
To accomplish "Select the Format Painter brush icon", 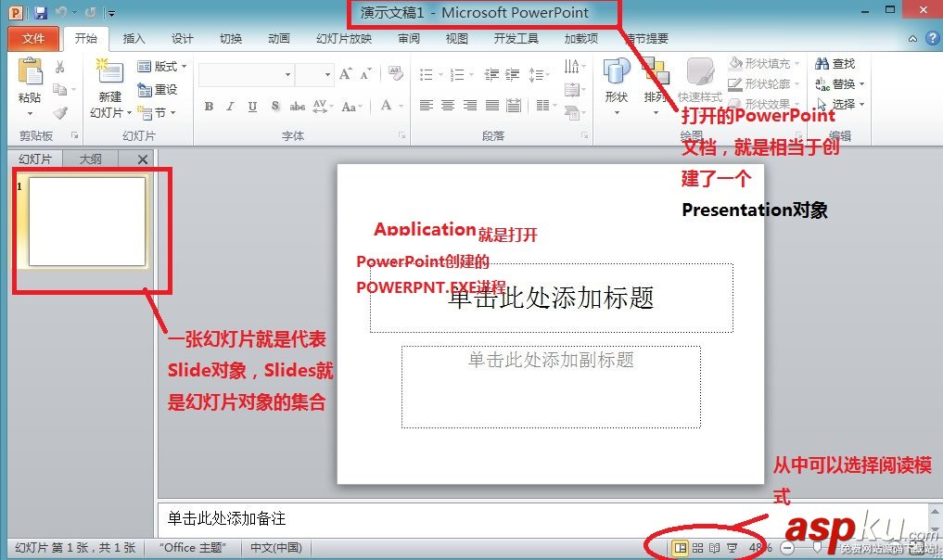I will click(x=59, y=112).
